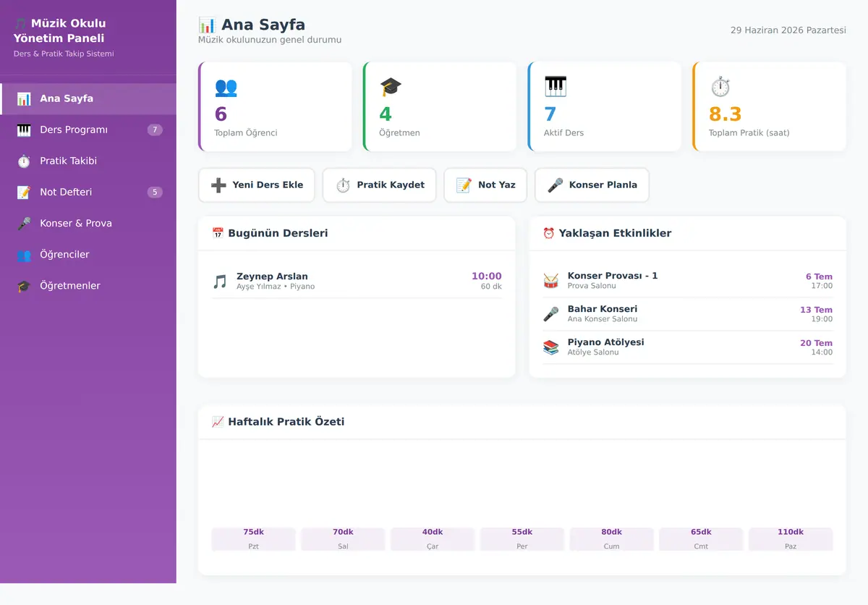
Task: Click the stopwatch icon on Toplam Pratik card
Action: (x=720, y=88)
